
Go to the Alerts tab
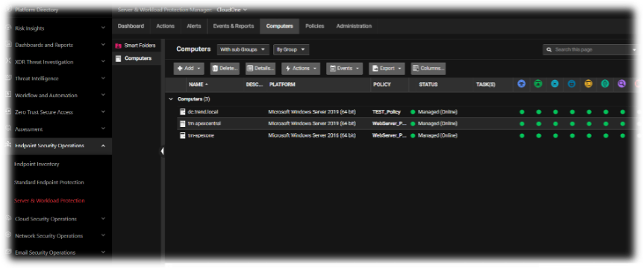pos(194,26)
